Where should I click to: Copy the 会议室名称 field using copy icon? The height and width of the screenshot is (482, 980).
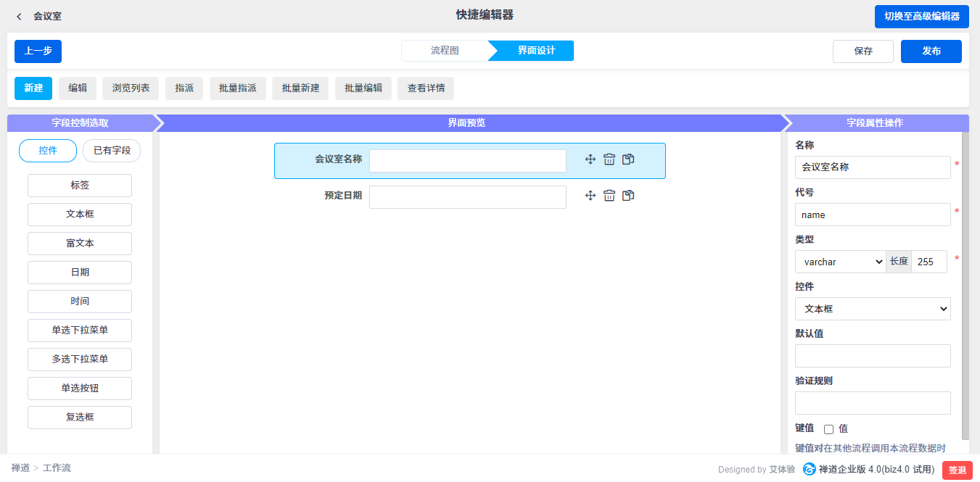pyautogui.click(x=628, y=159)
